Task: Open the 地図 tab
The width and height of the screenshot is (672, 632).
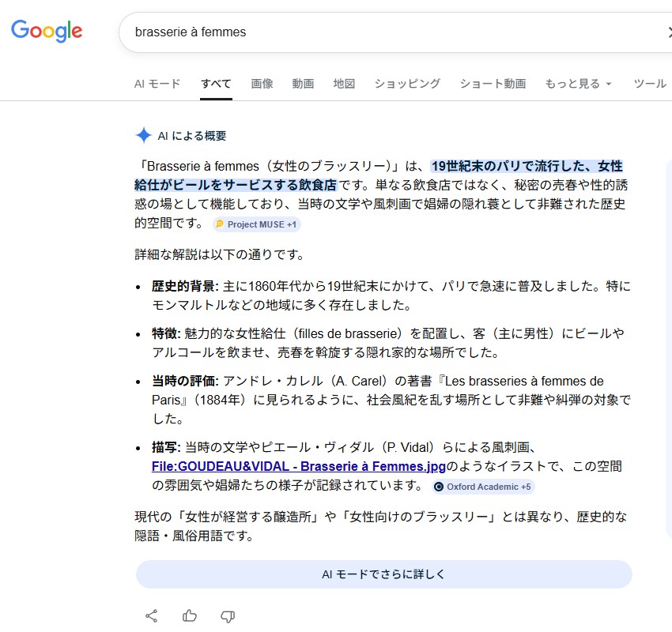Action: click(344, 84)
